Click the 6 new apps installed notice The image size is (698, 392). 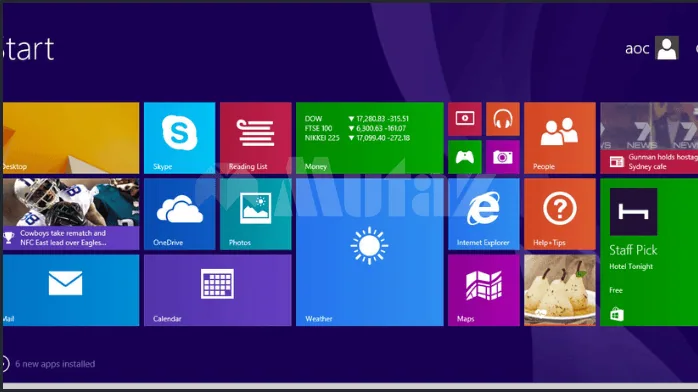point(55,364)
